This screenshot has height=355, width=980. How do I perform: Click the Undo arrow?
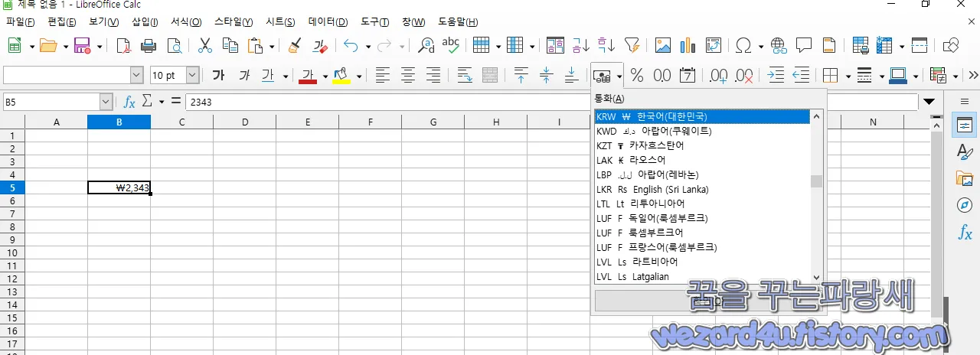[x=351, y=46]
